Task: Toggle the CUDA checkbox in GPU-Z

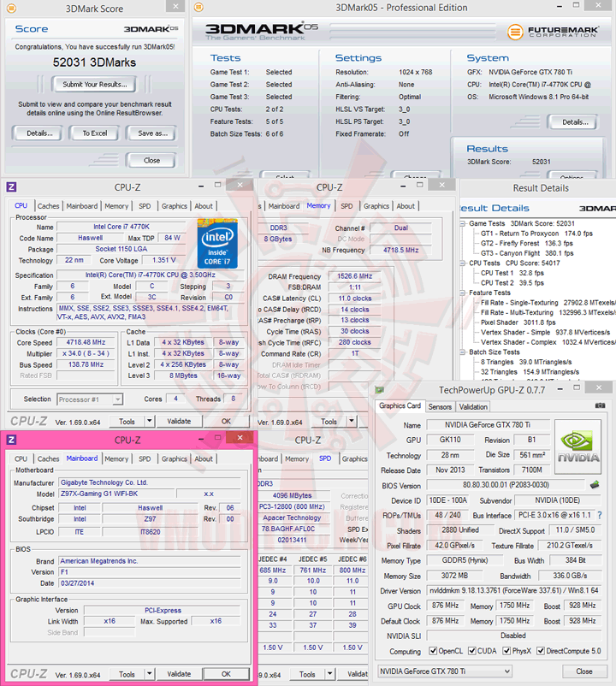Action: (x=472, y=651)
